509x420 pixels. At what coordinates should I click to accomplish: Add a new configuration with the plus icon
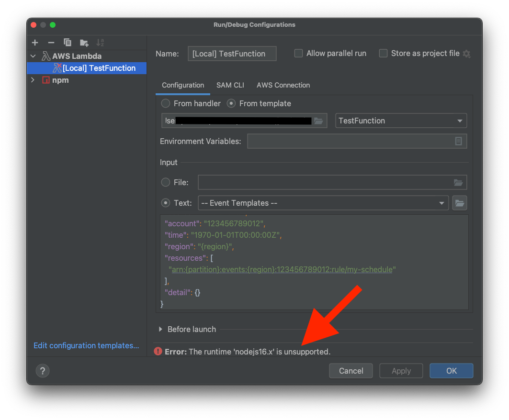click(x=35, y=43)
